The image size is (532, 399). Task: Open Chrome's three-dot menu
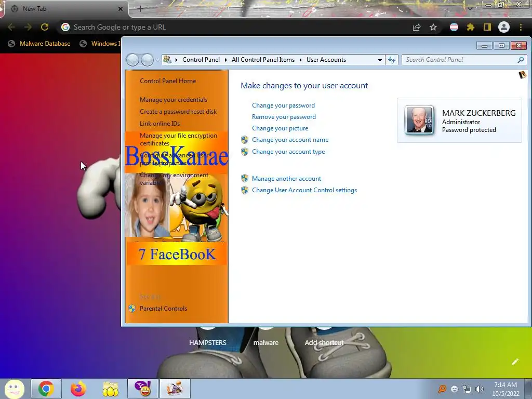click(x=521, y=27)
